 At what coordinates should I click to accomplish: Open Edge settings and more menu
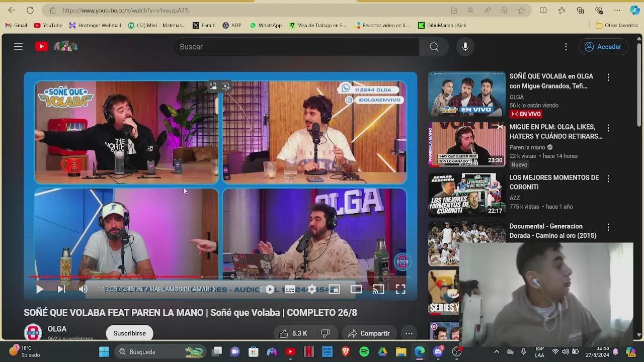coord(617,10)
